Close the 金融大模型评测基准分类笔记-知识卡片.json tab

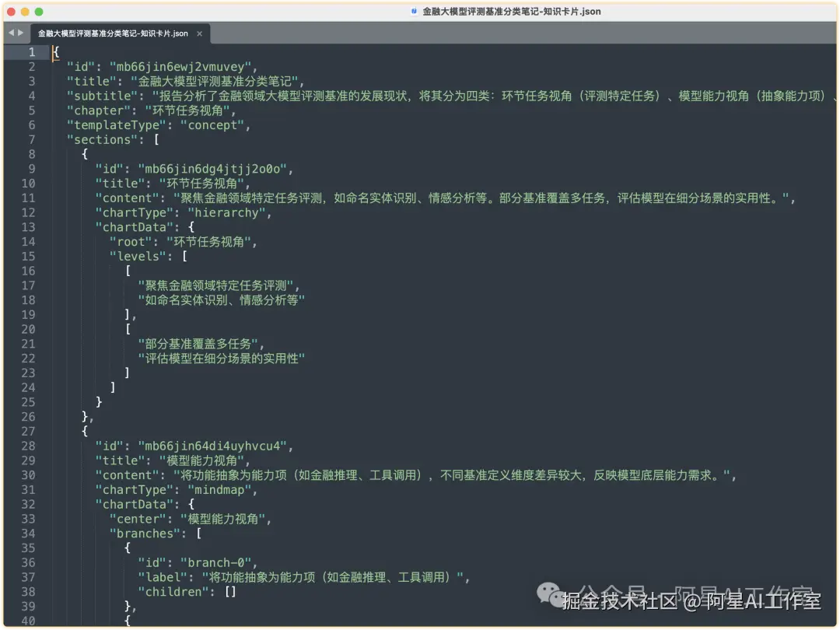point(199,33)
